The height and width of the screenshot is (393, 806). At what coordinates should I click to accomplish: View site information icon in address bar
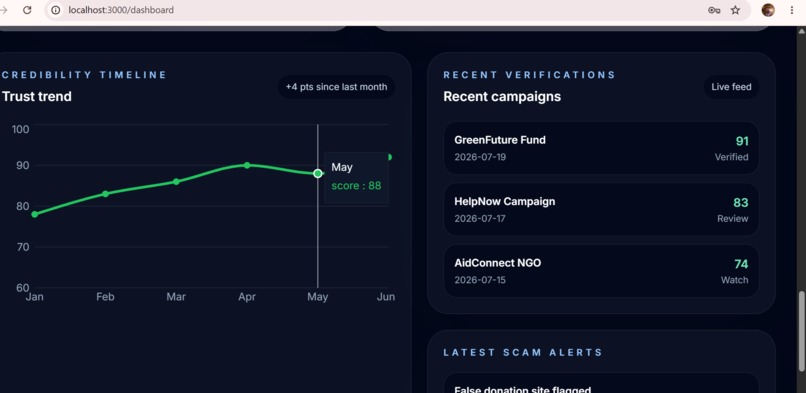56,10
